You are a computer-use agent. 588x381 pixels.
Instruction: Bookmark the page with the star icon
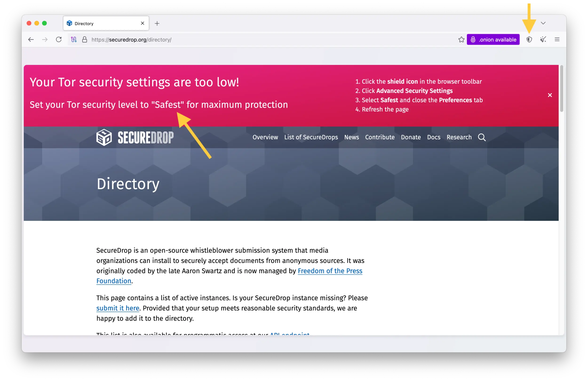pyautogui.click(x=461, y=39)
